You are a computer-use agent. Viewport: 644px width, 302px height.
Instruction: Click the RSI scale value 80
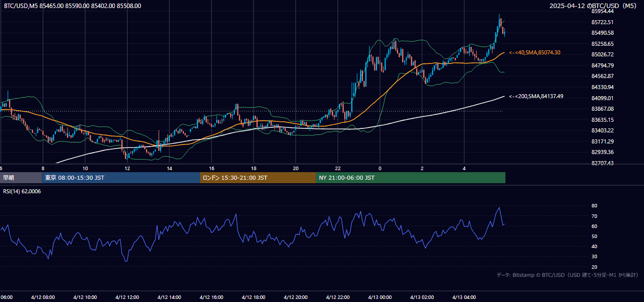click(594, 206)
